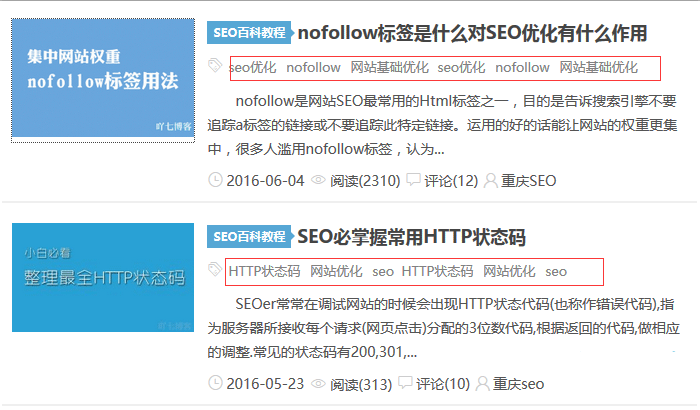Click the eye icon beside 阅读(2310)

(319, 181)
